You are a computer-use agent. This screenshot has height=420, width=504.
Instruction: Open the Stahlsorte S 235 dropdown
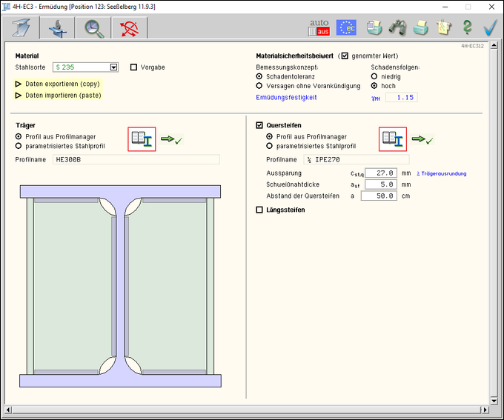pos(113,67)
